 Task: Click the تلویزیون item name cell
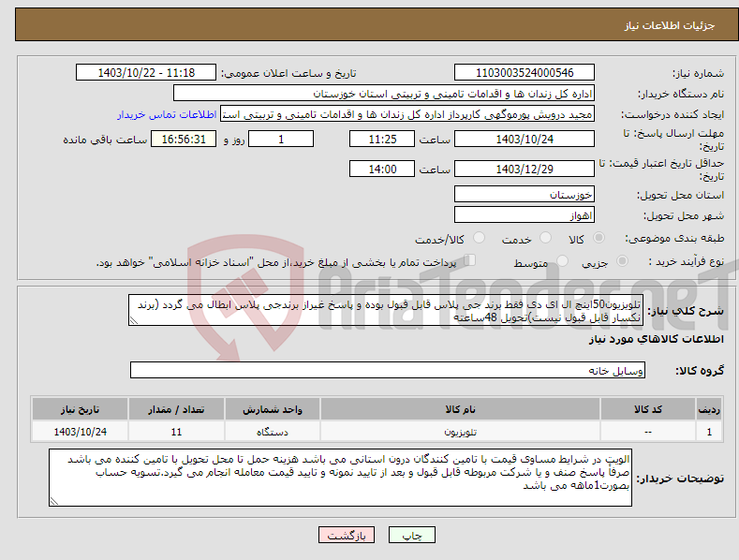coord(460,432)
